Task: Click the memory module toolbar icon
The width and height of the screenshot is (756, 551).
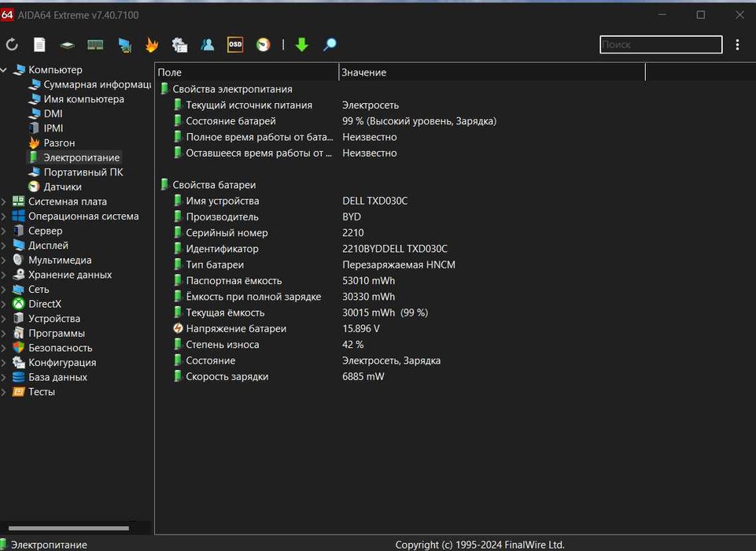Action: (x=95, y=46)
